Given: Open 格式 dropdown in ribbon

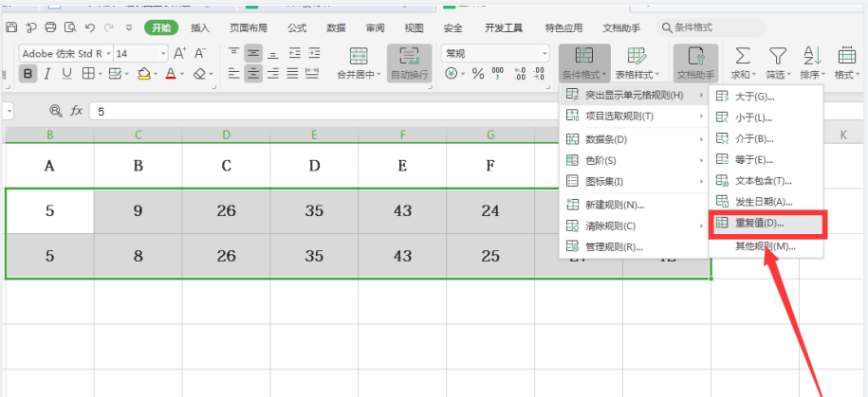Looking at the screenshot, I should click(847, 63).
